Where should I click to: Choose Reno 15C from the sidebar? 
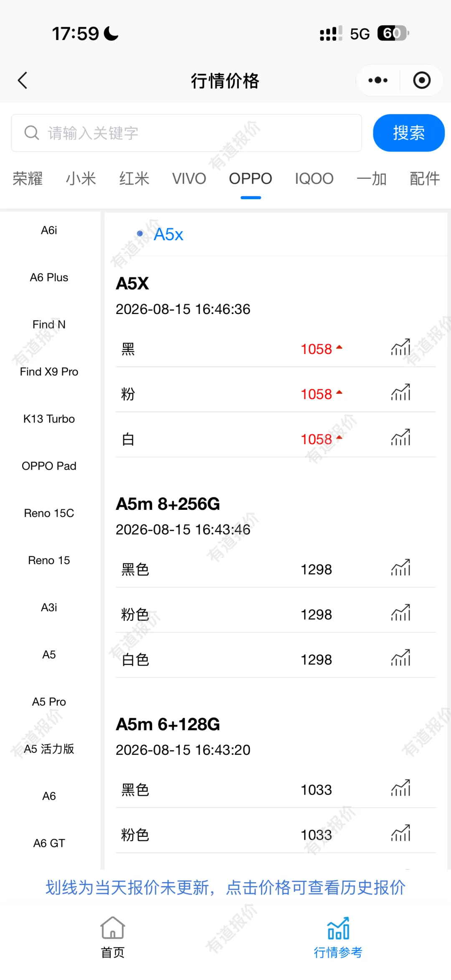pos(49,513)
